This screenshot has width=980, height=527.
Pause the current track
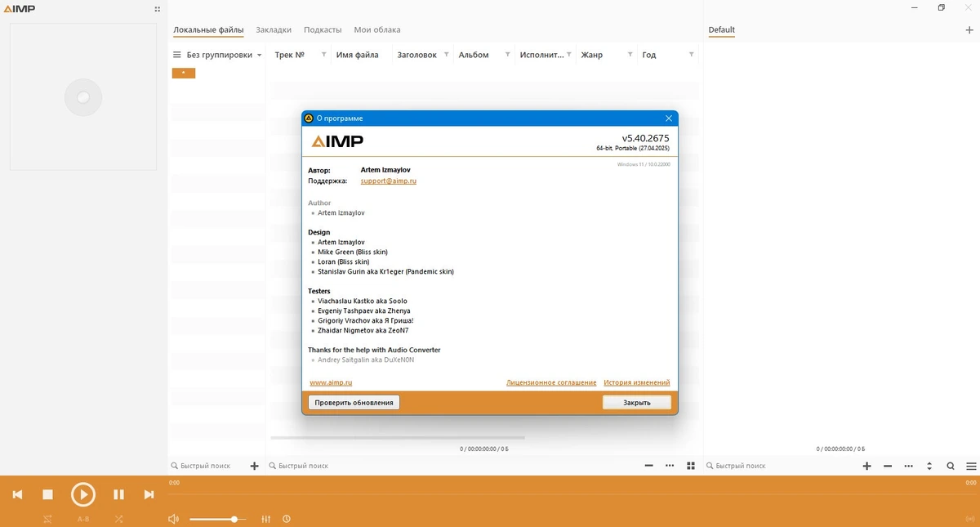pyautogui.click(x=118, y=494)
